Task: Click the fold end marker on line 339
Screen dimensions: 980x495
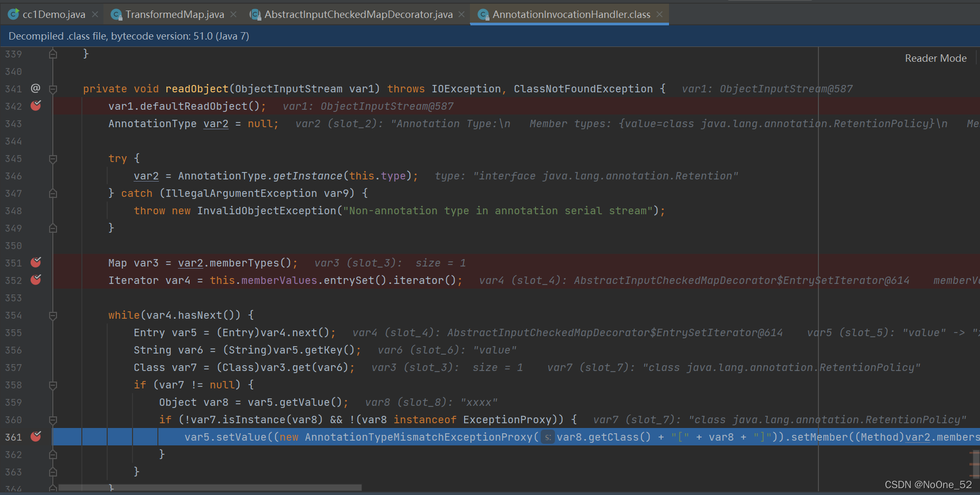Action: [53, 54]
